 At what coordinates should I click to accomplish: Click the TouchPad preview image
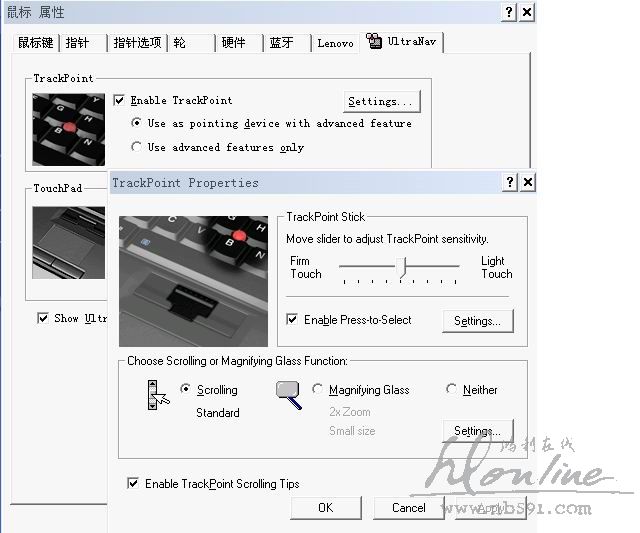click(x=70, y=243)
